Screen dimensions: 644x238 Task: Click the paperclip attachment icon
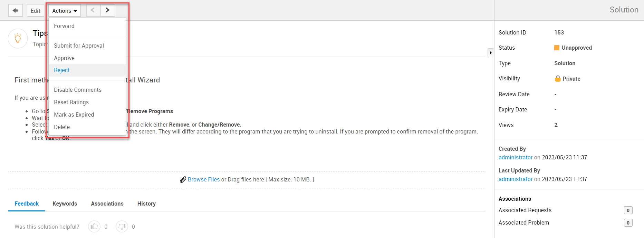[183, 180]
